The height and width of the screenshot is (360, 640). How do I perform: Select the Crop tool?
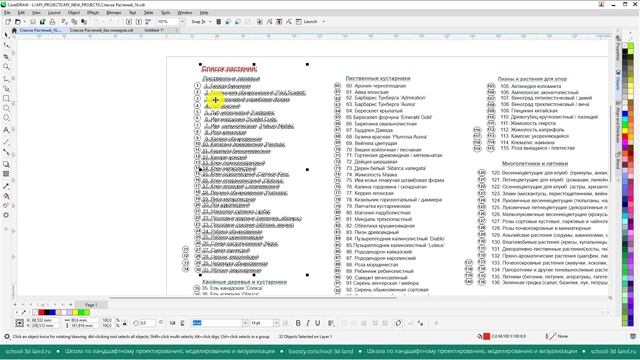(6, 56)
